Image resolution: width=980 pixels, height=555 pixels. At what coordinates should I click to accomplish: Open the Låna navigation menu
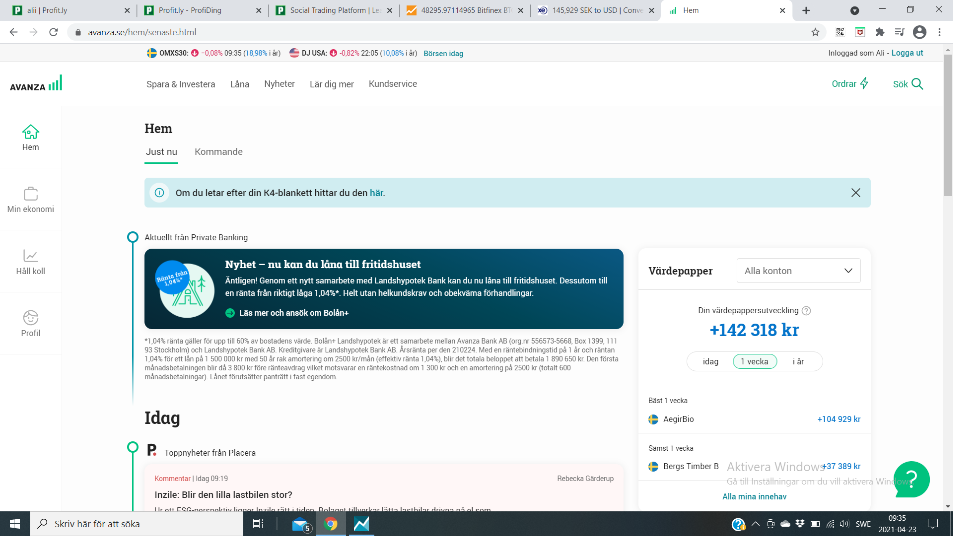[x=239, y=84]
